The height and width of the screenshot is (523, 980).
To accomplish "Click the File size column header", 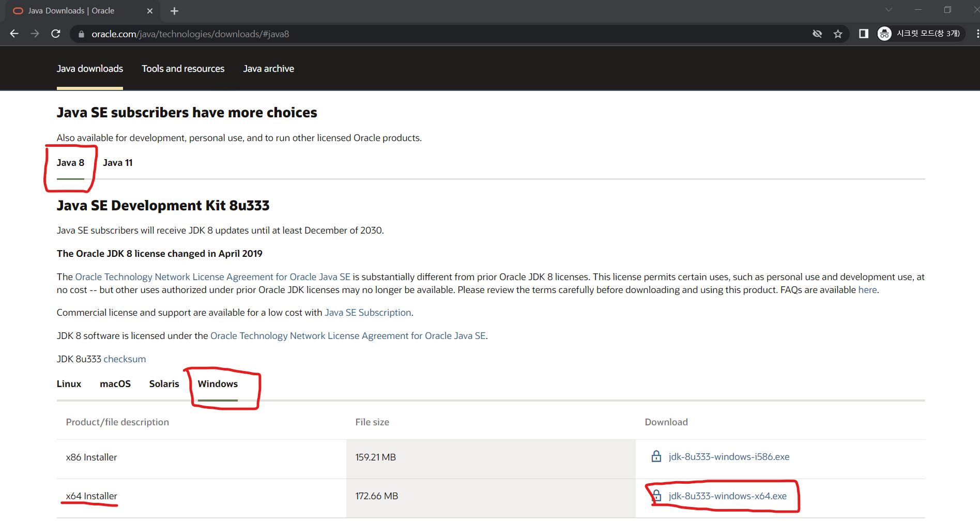I will click(372, 422).
